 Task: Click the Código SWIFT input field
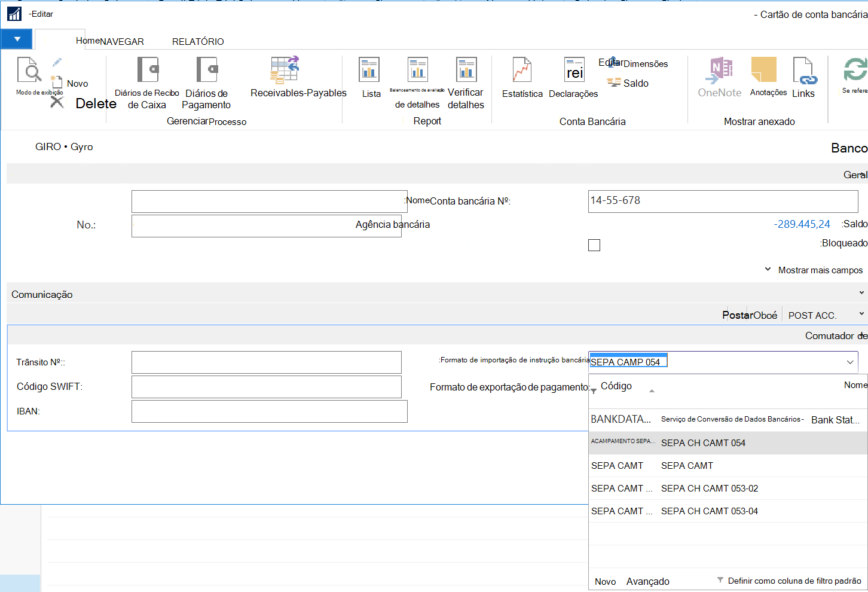(x=267, y=387)
